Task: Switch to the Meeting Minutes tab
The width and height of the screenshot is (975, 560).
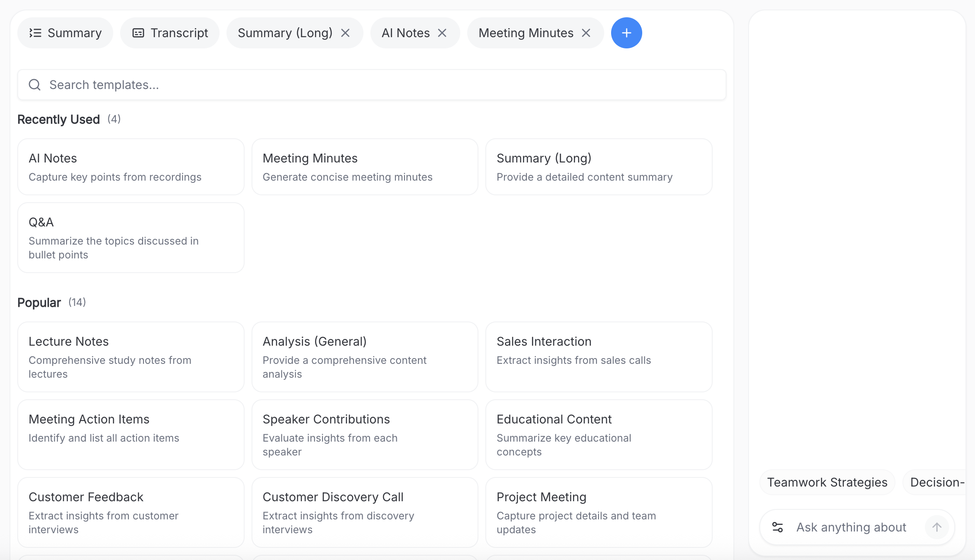Action: tap(526, 33)
